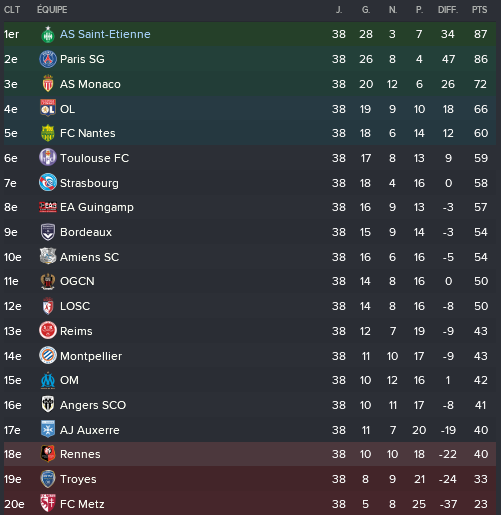Sort table by PTS column header
Viewport: 501px width, 515px height.
click(x=479, y=10)
